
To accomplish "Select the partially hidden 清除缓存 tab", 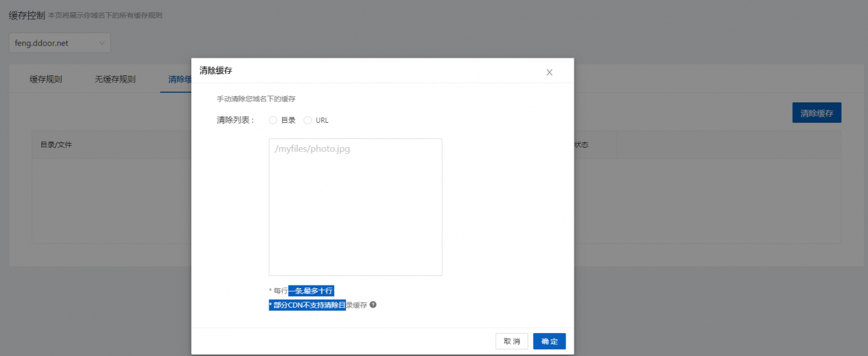I will [x=179, y=79].
